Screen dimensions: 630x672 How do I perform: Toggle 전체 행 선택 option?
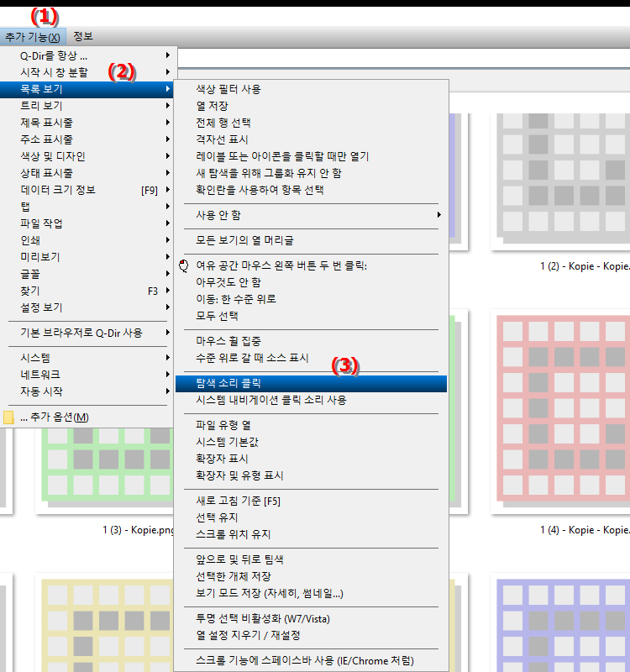pyautogui.click(x=311, y=123)
